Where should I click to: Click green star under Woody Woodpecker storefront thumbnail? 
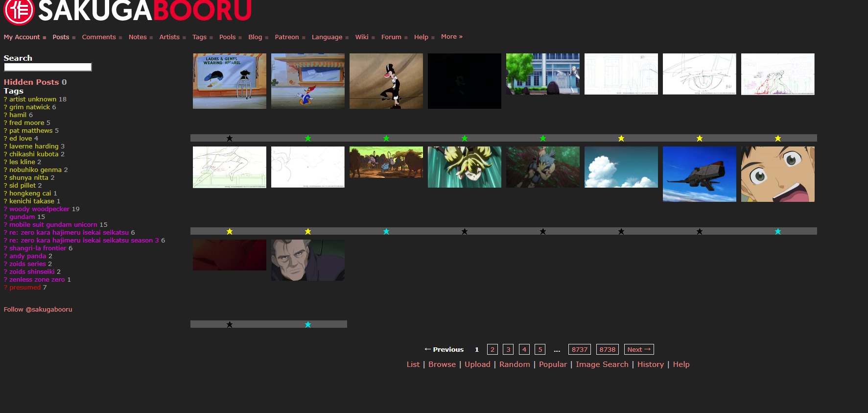coord(308,139)
